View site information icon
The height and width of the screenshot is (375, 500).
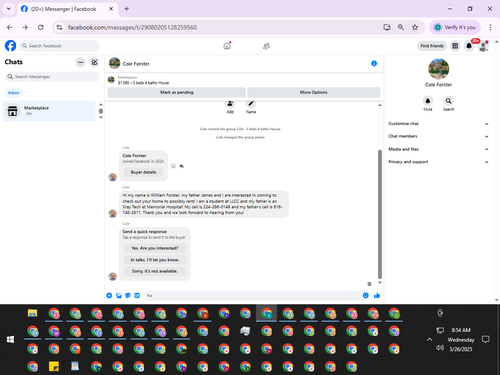pos(59,27)
